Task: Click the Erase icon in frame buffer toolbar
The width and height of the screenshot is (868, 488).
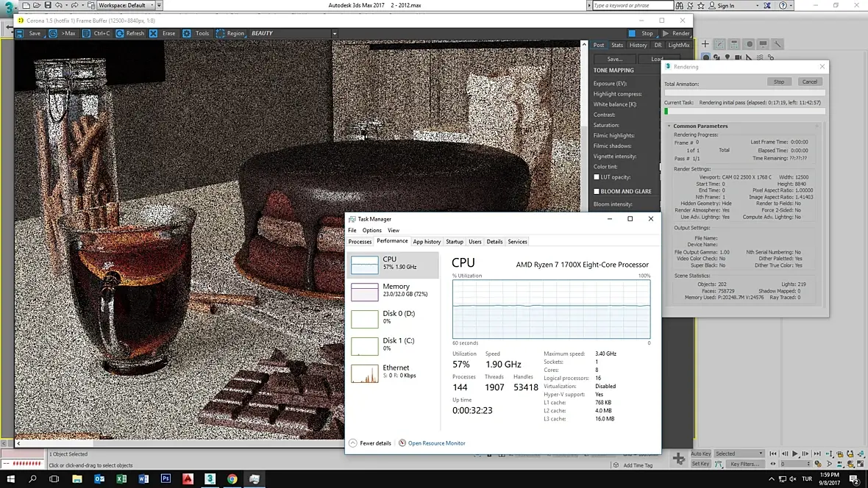Action: pos(153,33)
